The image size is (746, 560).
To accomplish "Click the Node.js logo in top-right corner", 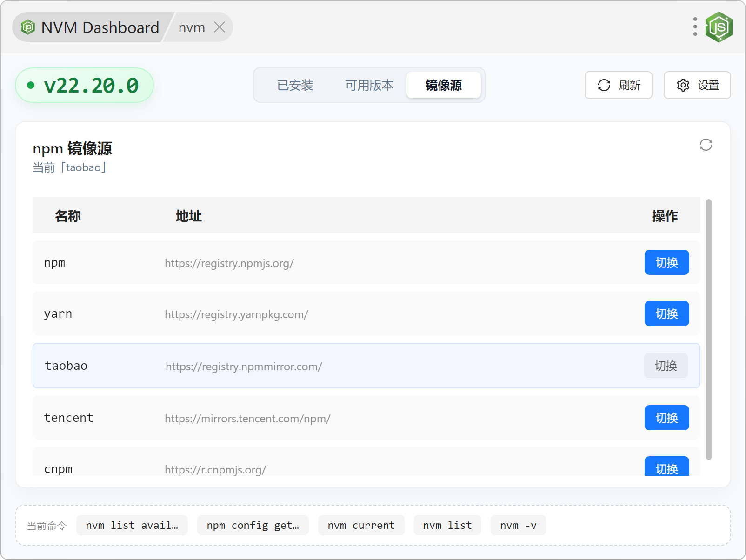I will click(719, 27).
